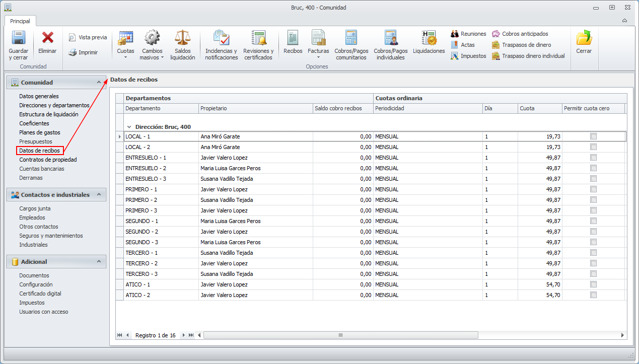
Task: Select the Principal ribbon tab
Action: 20,21
